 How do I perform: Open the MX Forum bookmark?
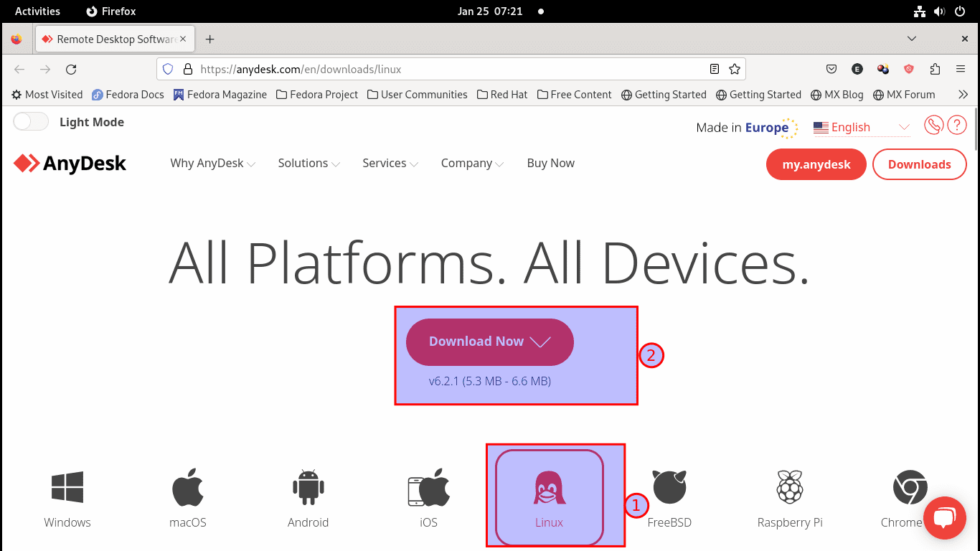point(904,95)
